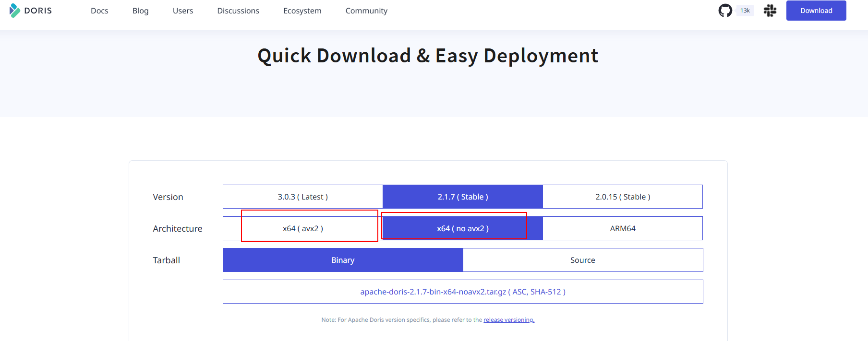Open the Community menu
Viewport: 868px width, 341px height.
pyautogui.click(x=366, y=11)
